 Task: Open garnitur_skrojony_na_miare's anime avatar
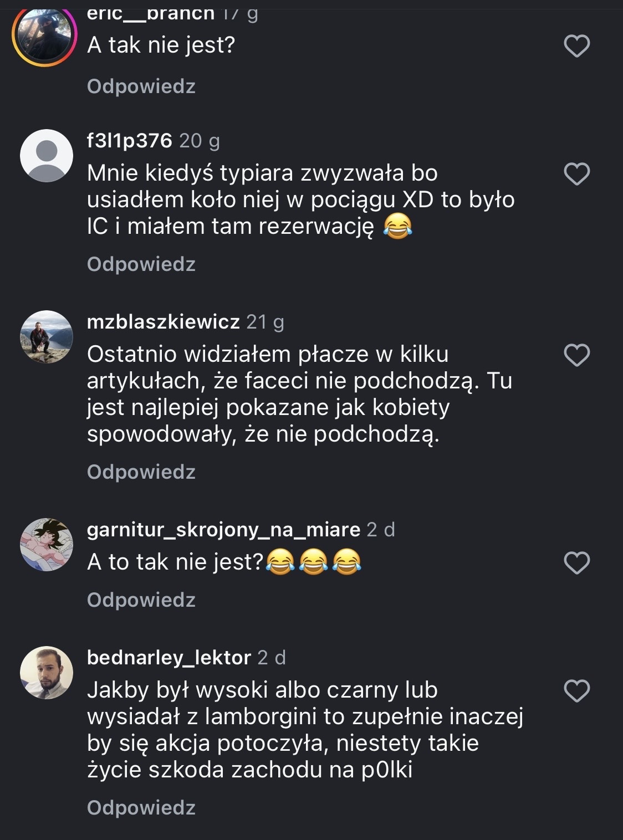coord(47,545)
